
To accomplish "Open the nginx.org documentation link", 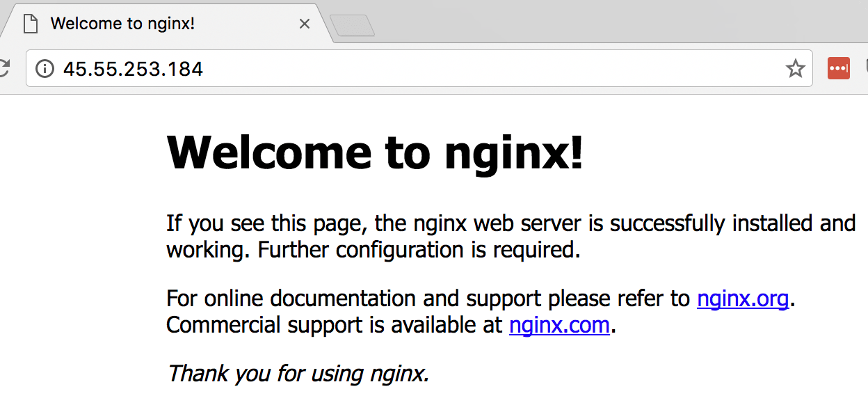I will coord(741,299).
